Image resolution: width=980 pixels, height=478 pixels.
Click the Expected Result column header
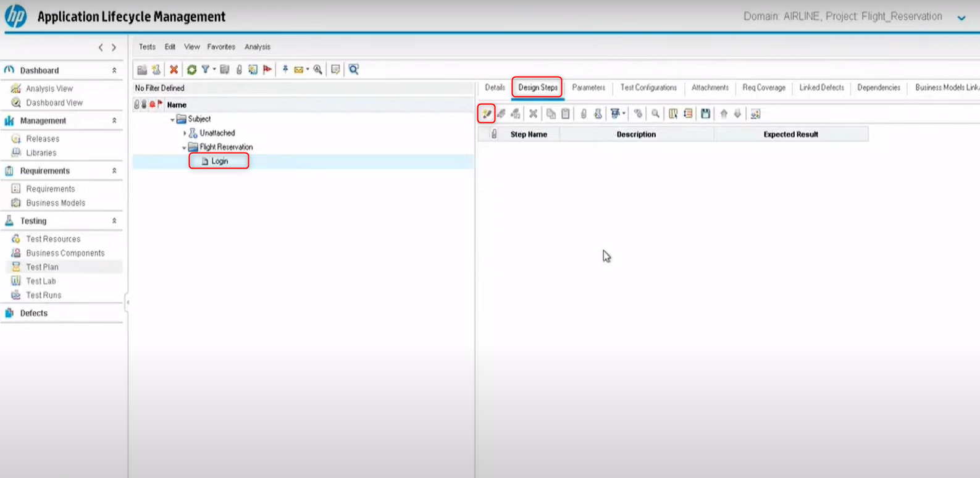pos(790,135)
